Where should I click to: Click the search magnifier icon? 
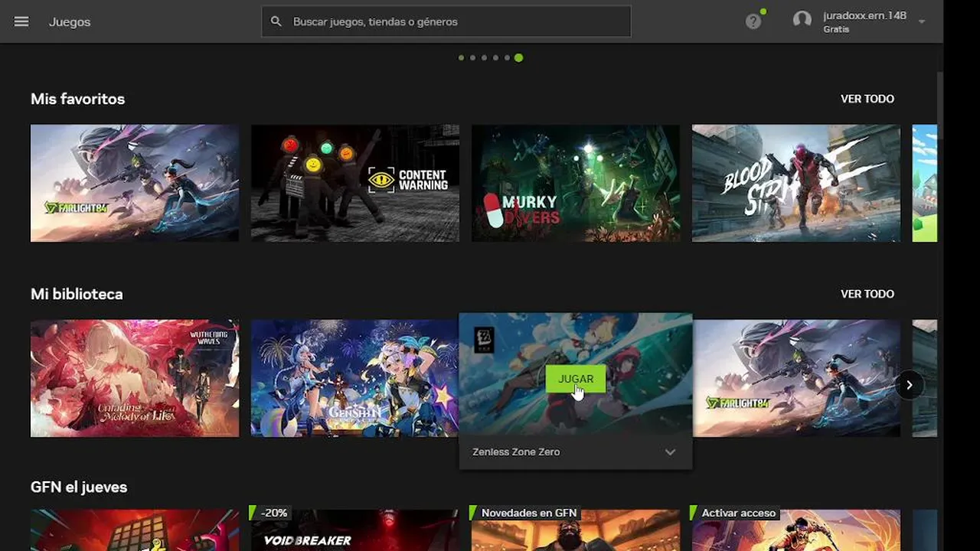click(x=276, y=21)
